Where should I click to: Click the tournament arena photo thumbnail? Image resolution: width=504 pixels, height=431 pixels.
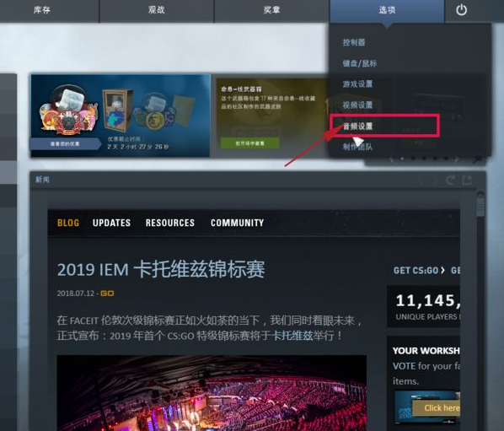tap(212, 393)
